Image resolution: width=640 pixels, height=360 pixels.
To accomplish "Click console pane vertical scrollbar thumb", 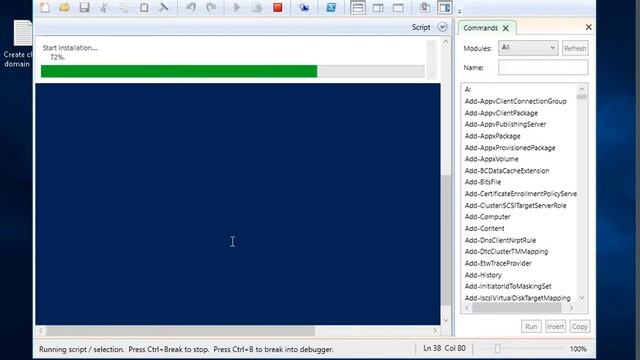I will coord(446,240).
